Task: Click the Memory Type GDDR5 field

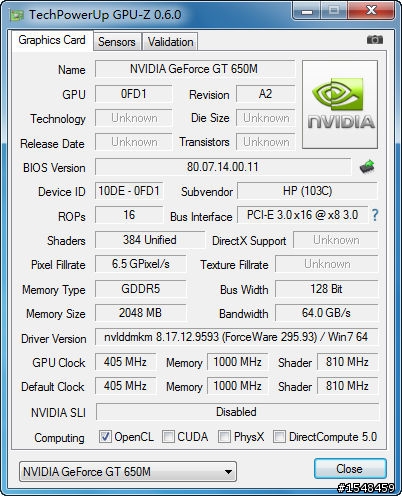Action: click(140, 289)
